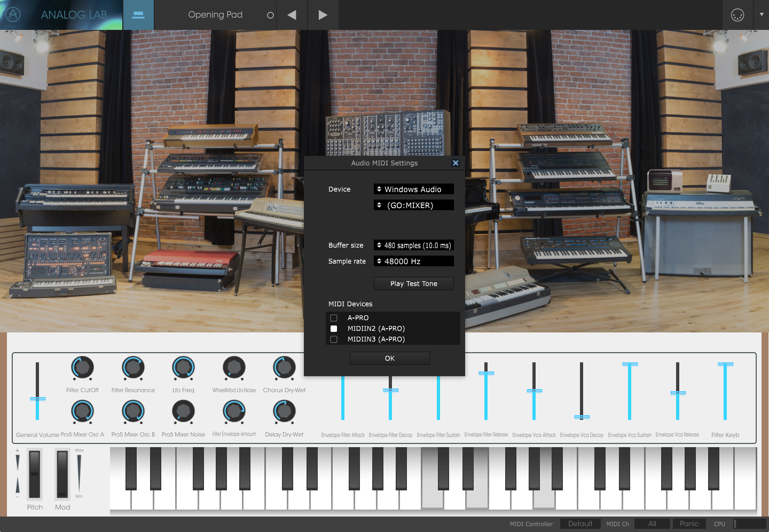Go to the previous preset
The image size is (769, 532).
[x=292, y=15]
